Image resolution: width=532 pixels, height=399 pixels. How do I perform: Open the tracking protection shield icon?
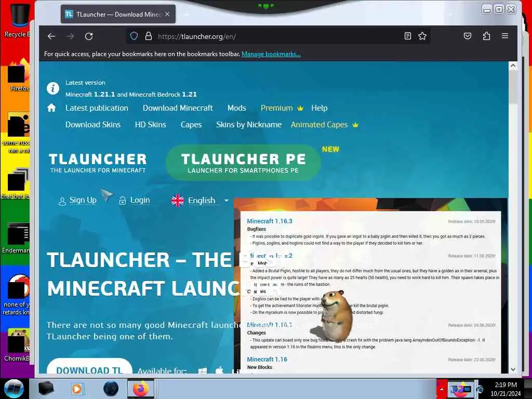pos(134,36)
